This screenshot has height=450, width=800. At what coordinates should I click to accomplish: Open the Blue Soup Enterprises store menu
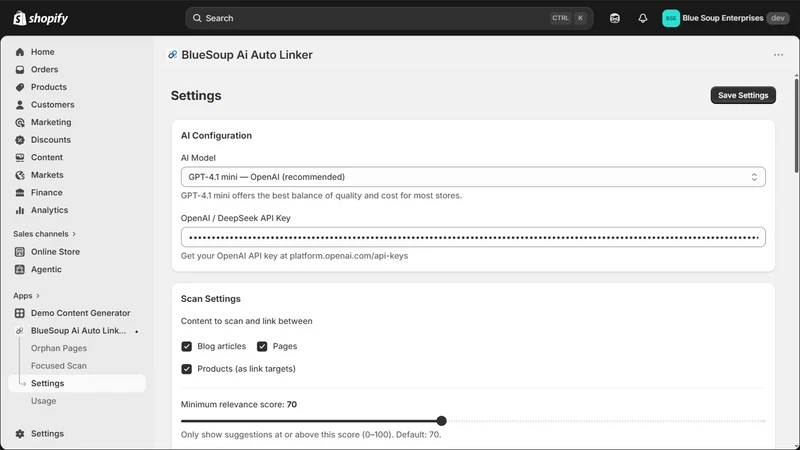tap(726, 18)
